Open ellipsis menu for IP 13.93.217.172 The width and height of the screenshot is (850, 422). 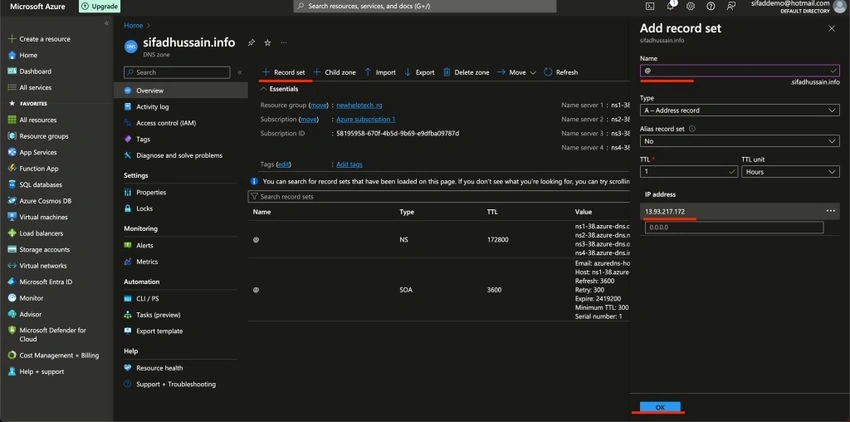pyautogui.click(x=830, y=210)
